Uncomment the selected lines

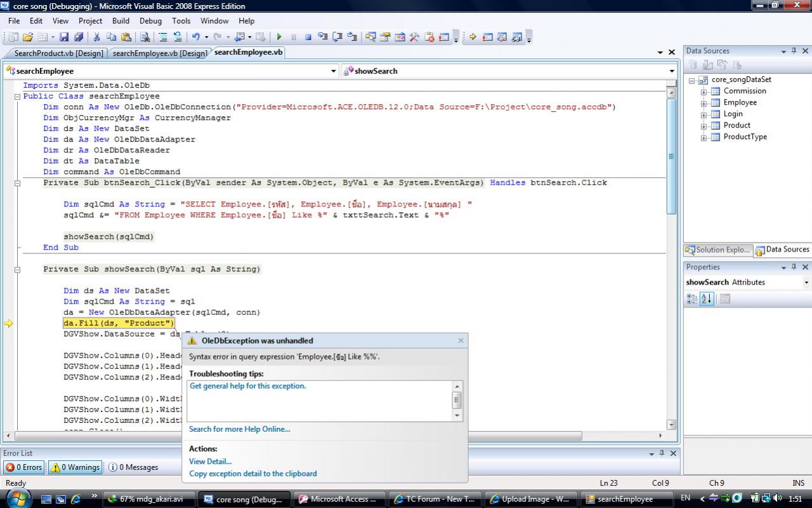pos(178,37)
